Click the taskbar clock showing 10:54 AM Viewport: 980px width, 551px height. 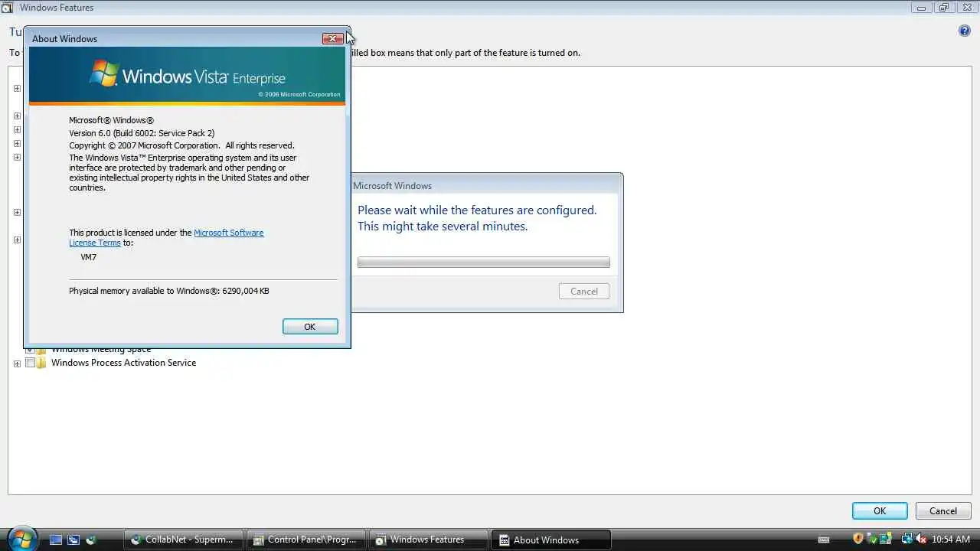[x=951, y=540]
